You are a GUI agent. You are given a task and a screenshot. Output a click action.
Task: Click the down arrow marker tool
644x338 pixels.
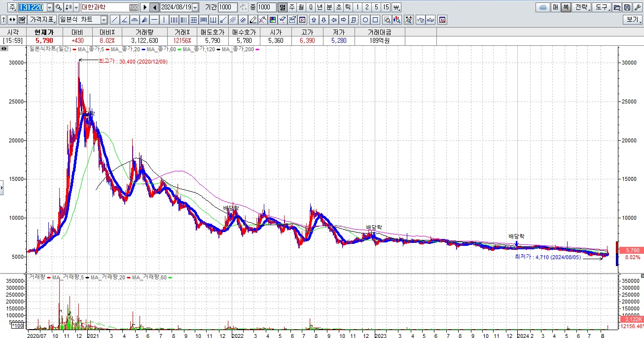(x=323, y=20)
